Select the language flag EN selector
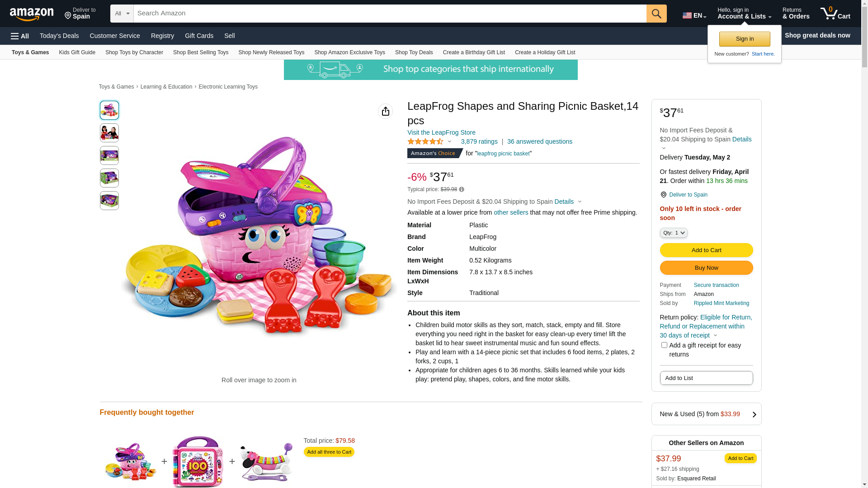 694,15
